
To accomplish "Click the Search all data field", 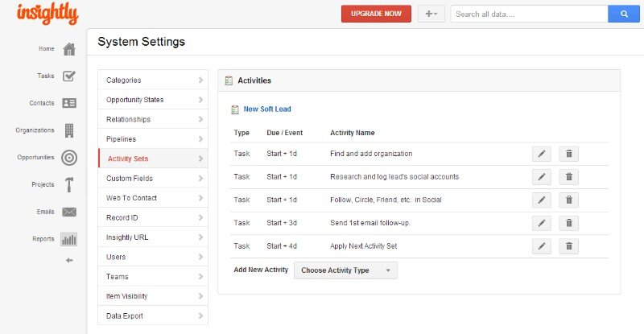I will (528, 14).
